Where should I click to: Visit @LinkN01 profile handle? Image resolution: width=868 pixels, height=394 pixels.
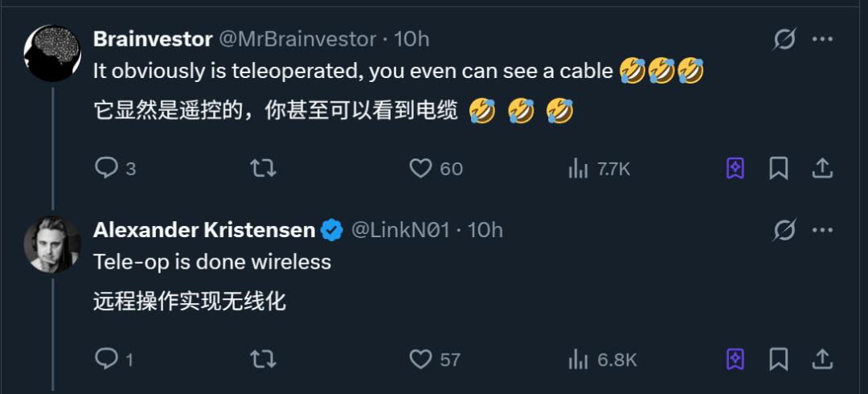(400, 230)
